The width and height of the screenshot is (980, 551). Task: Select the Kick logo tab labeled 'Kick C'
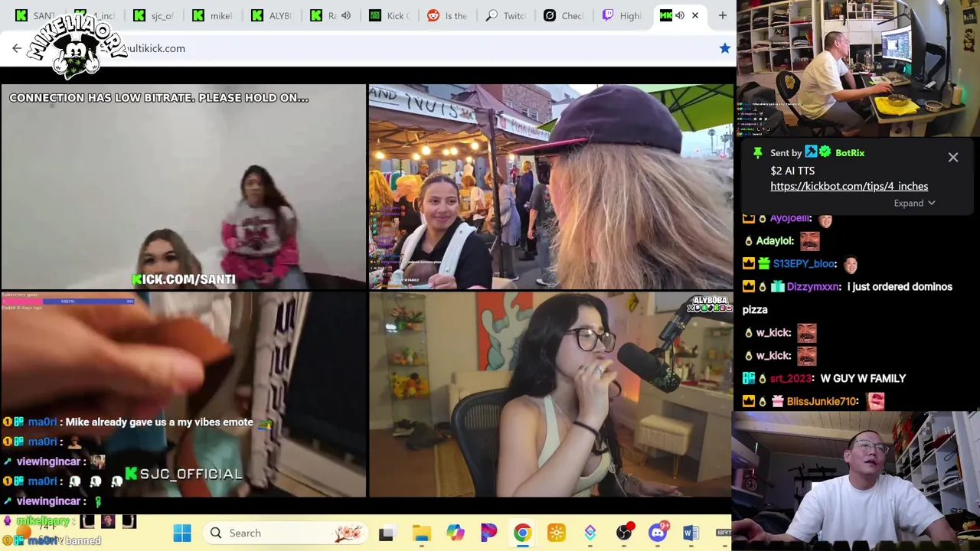pos(389,15)
